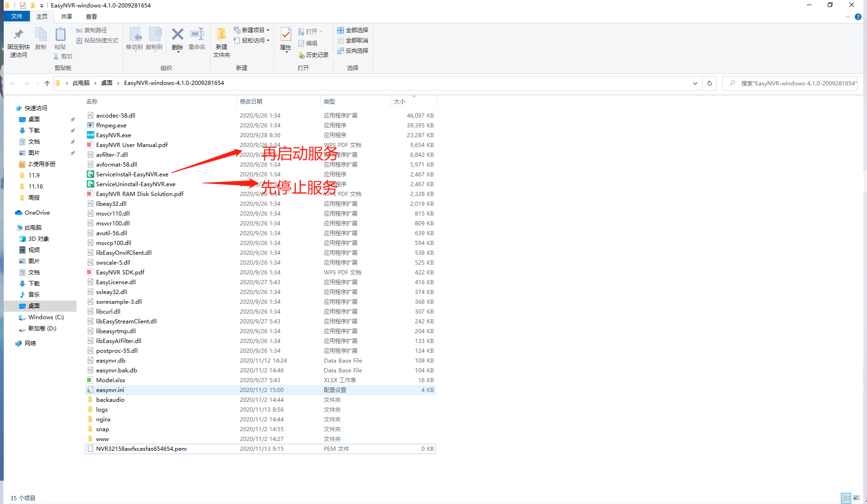Open the 新建项目 dropdown
Screen dimensions: 867x504
pyautogui.click(x=252, y=30)
